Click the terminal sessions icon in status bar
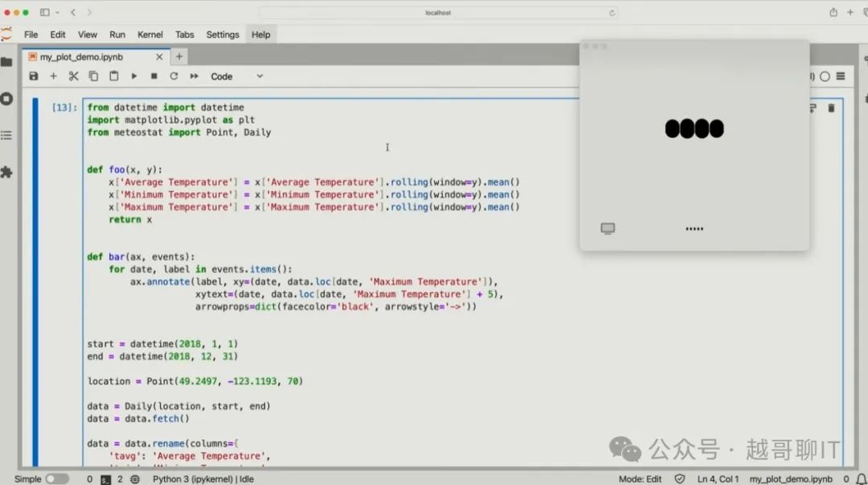 click(106, 479)
